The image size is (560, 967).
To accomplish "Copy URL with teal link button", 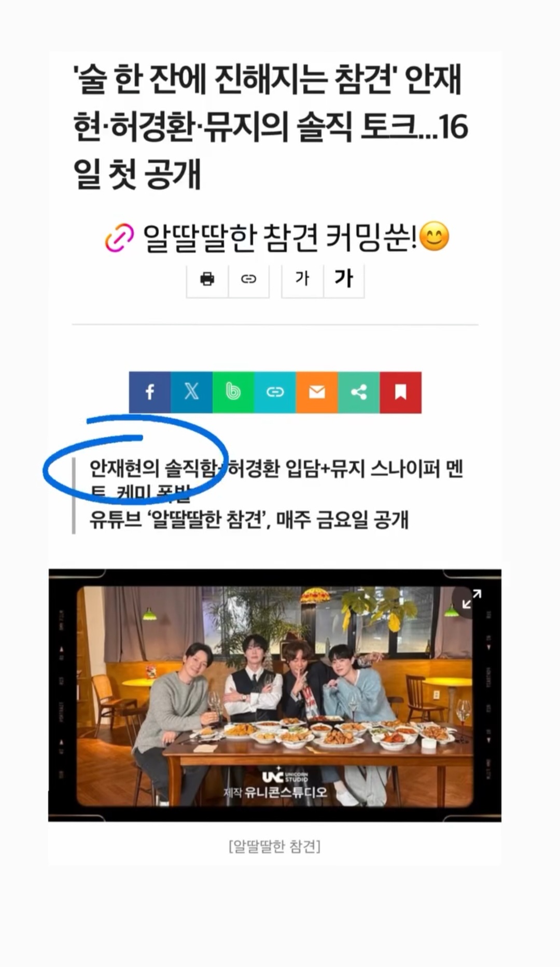I will tap(275, 392).
